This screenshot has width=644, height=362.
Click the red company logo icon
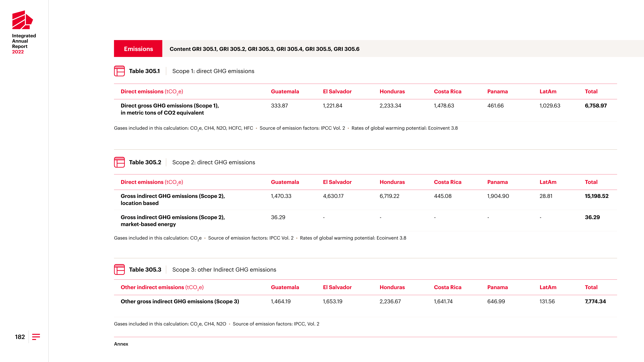coord(23,20)
